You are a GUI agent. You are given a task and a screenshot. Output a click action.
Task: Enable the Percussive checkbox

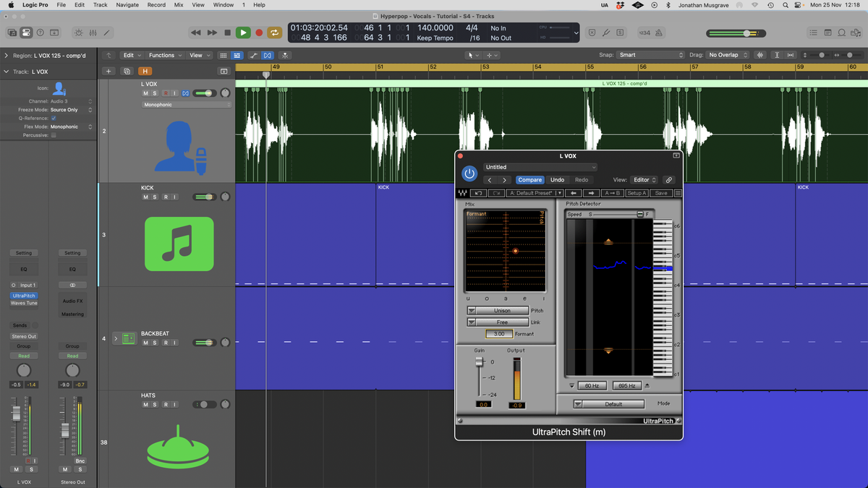pyautogui.click(x=54, y=135)
